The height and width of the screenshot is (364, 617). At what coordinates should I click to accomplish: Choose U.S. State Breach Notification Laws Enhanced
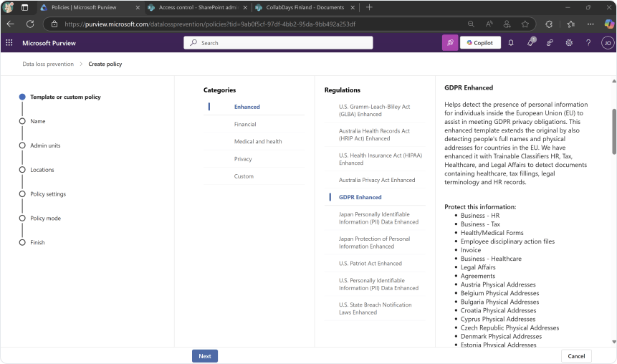click(x=375, y=309)
